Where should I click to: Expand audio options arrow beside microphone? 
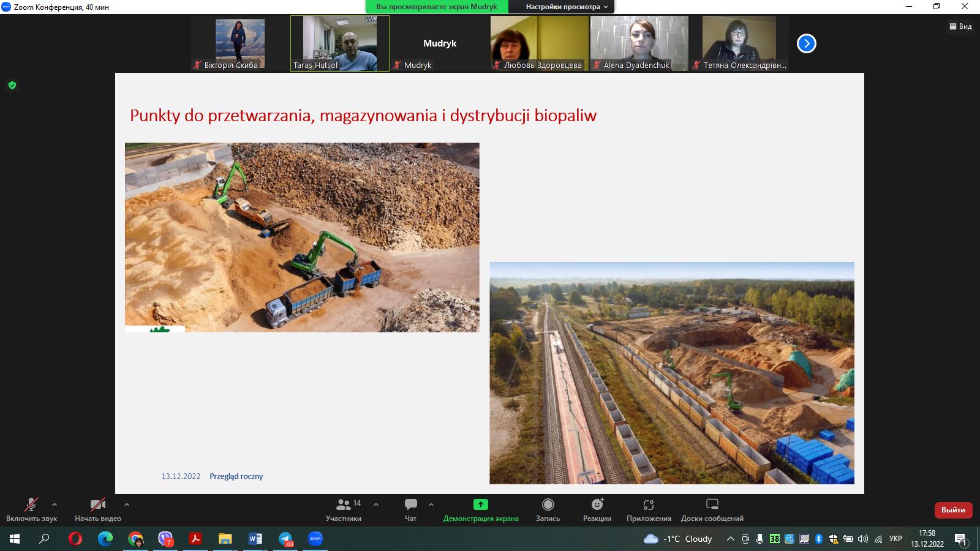(55, 504)
